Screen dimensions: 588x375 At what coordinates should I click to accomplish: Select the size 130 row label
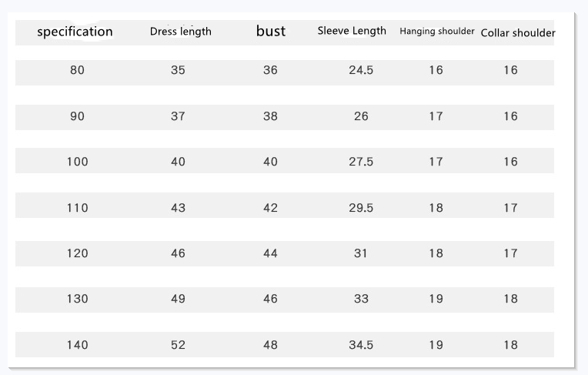click(77, 299)
